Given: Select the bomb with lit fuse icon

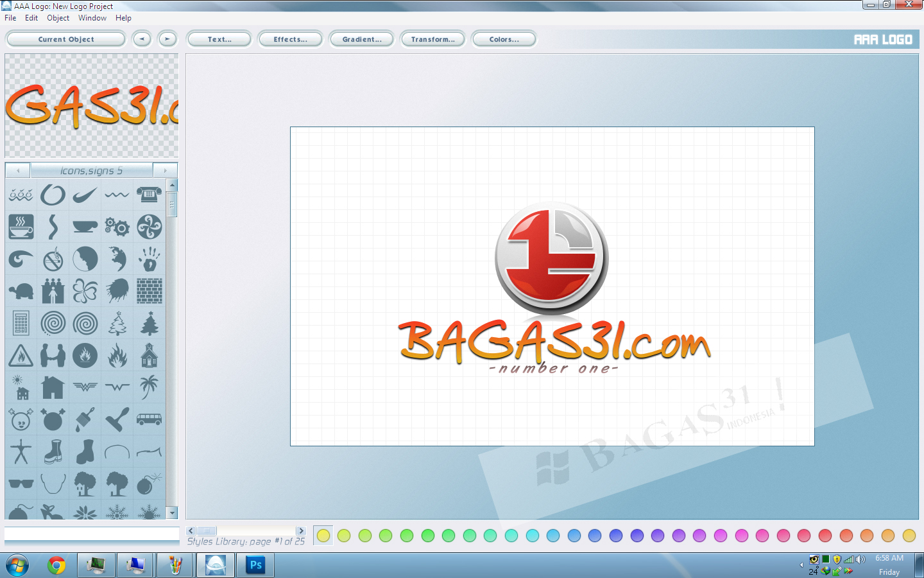Looking at the screenshot, I should [150, 484].
